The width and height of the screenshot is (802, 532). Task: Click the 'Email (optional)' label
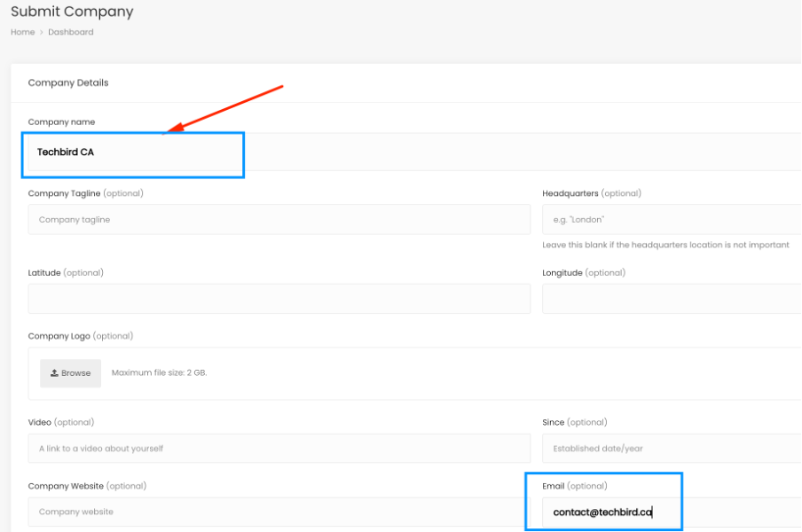(574, 486)
